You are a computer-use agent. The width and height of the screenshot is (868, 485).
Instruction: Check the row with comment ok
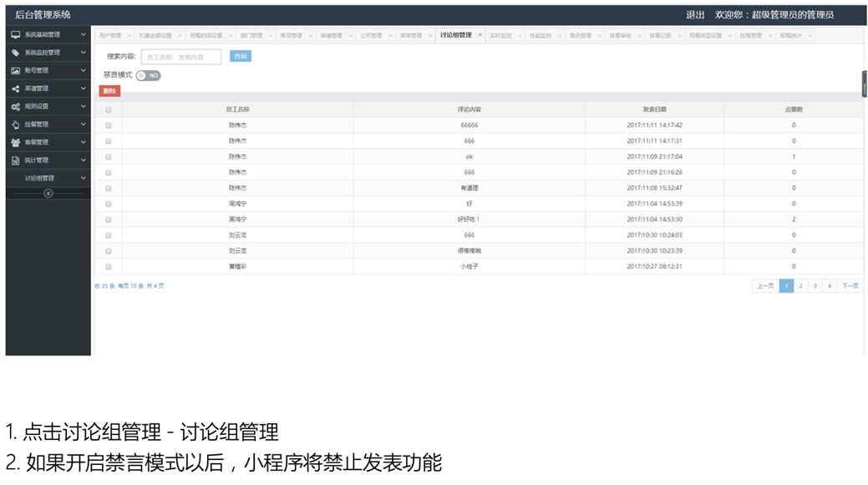coord(109,157)
